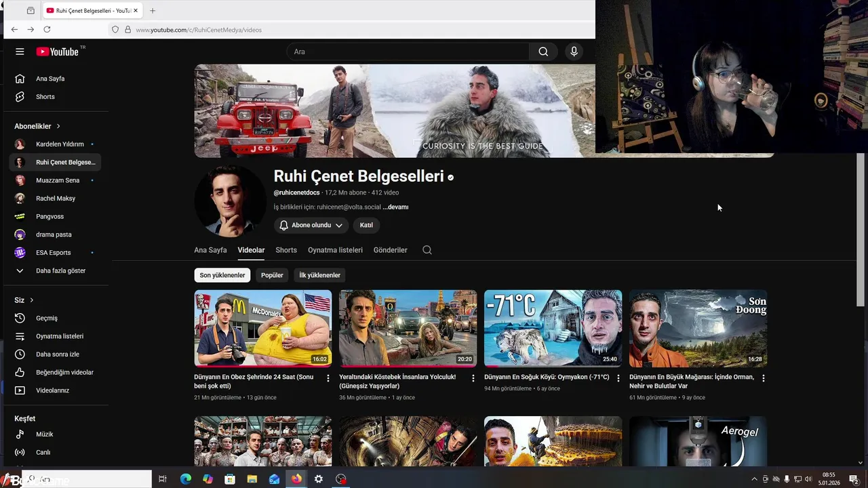The height and width of the screenshot is (488, 868).
Task: Click in the Ara search field
Action: coord(408,52)
